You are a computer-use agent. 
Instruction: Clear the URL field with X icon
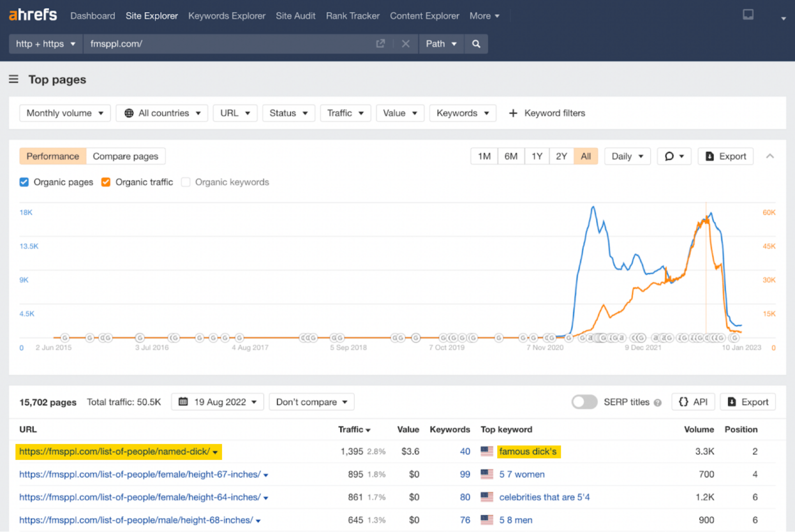[405, 44]
